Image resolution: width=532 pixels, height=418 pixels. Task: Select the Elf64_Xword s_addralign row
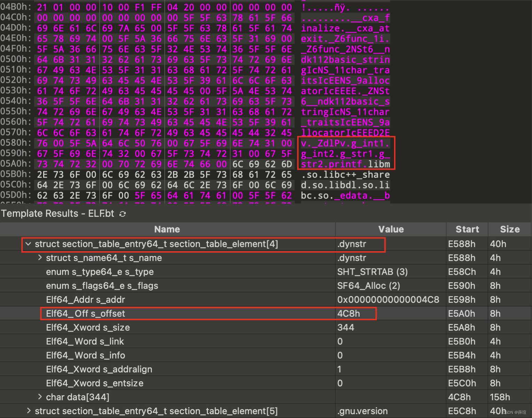point(266,369)
